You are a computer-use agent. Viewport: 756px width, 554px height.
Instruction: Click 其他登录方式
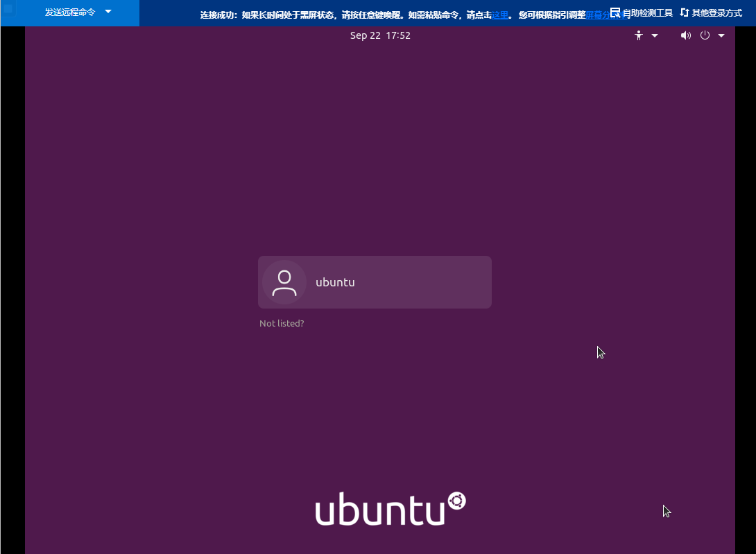pyautogui.click(x=711, y=13)
